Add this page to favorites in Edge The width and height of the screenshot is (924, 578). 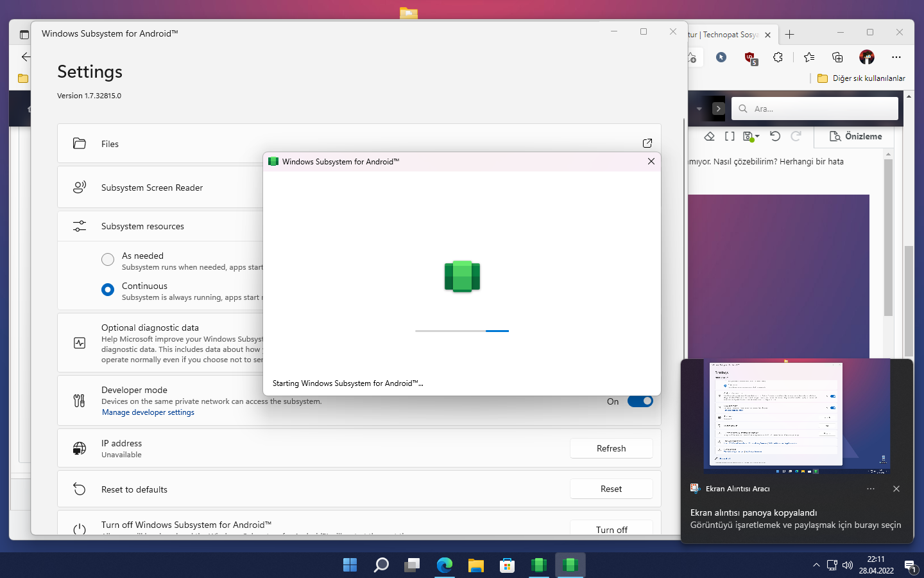[692, 57]
